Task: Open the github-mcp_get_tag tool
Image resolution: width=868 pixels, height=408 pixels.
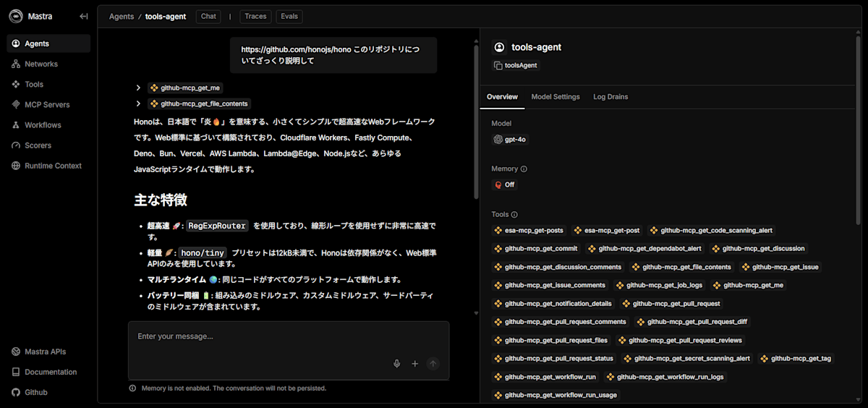Action: [x=796, y=359]
